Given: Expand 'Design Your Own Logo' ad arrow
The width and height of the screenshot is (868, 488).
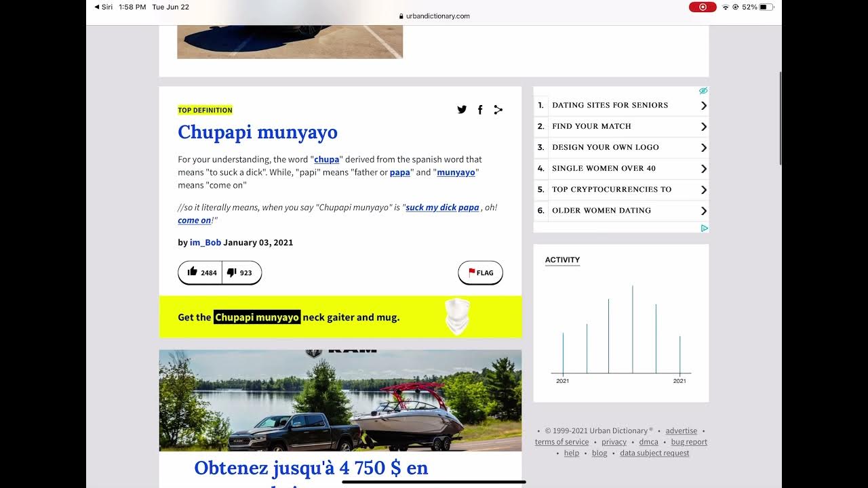Looking at the screenshot, I should 703,148.
